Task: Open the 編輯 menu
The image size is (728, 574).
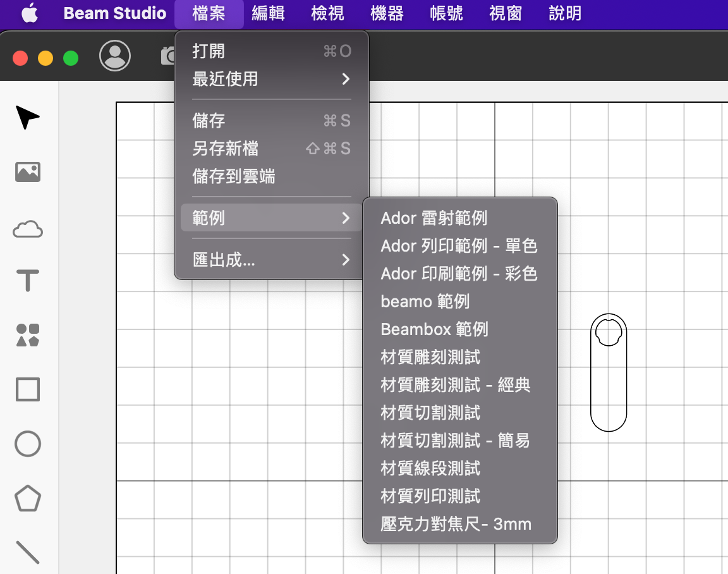Action: [268, 13]
